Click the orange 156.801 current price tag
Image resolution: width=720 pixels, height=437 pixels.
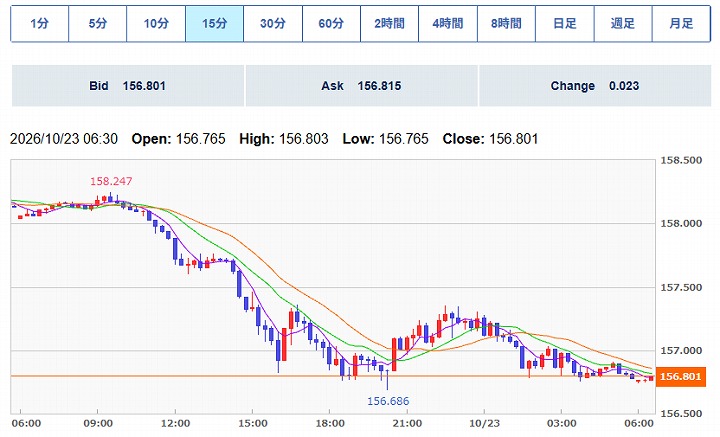(681, 377)
